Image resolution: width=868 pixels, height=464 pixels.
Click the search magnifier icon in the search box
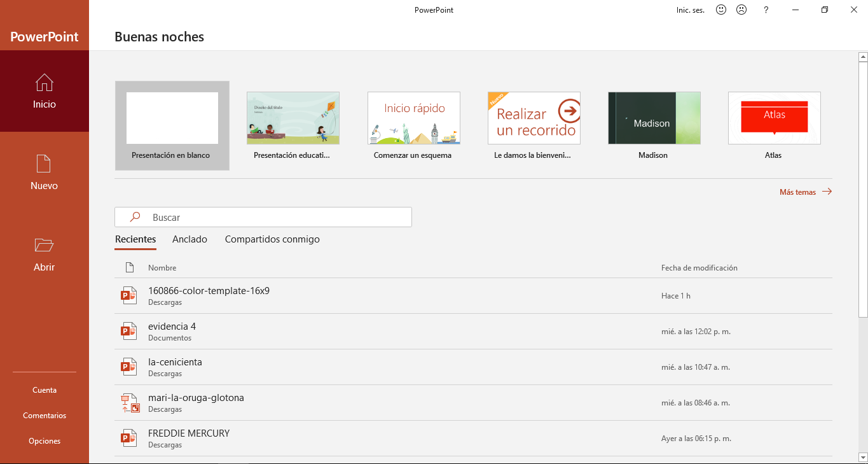(134, 216)
